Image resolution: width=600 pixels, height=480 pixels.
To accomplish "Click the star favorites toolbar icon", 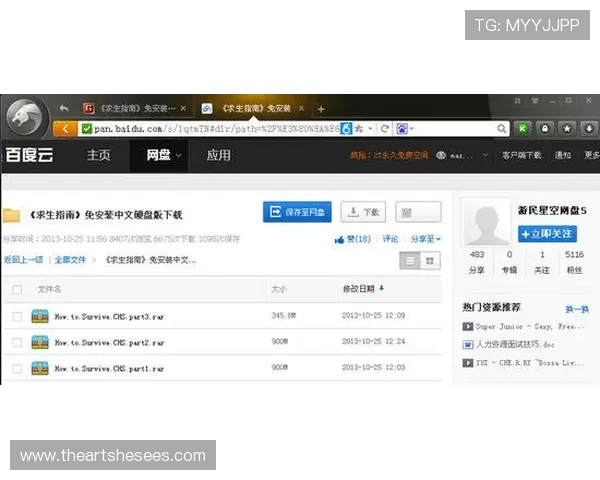I will pyautogui.click(x=567, y=129).
